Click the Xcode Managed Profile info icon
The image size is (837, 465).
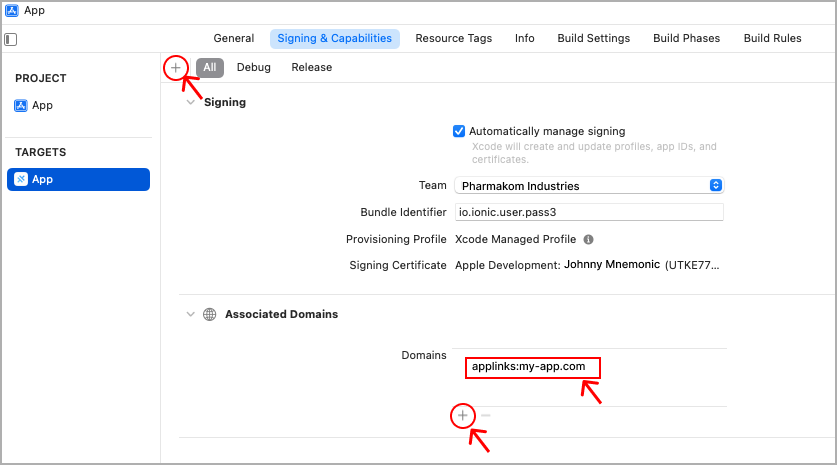pyautogui.click(x=589, y=240)
